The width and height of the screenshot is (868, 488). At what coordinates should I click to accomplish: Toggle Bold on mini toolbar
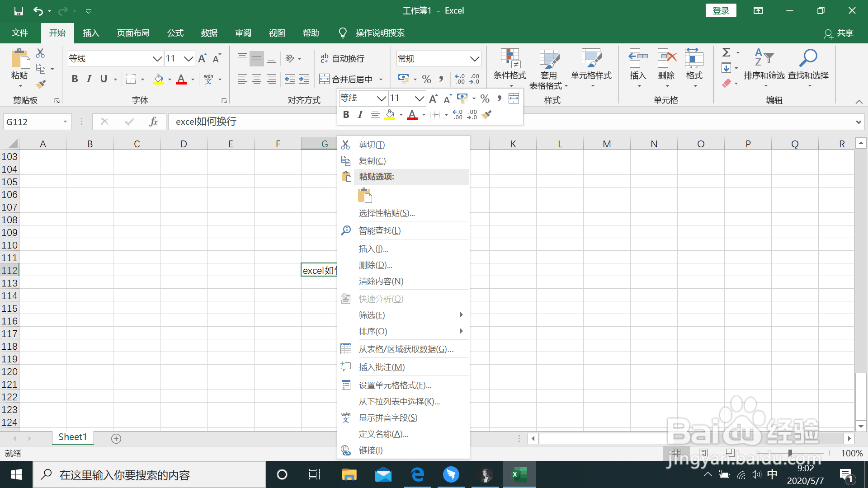point(346,115)
